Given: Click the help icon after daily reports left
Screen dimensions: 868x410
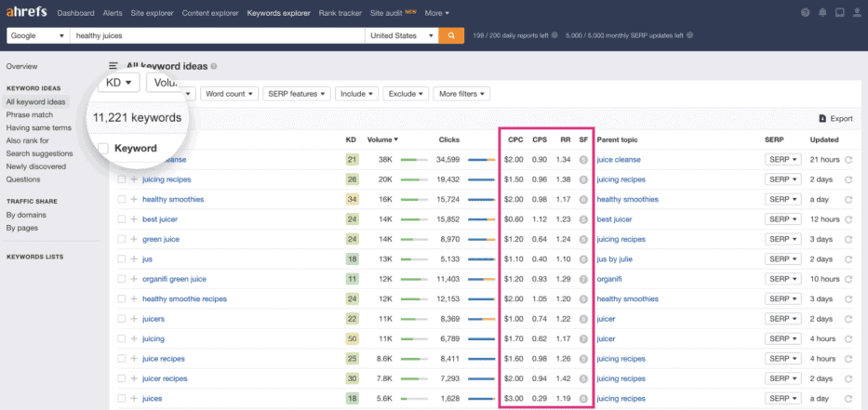Looking at the screenshot, I should [554, 35].
